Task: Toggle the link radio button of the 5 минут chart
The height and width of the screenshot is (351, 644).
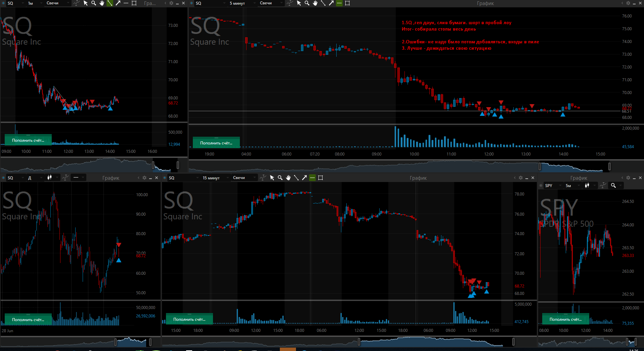Action: [x=191, y=3]
